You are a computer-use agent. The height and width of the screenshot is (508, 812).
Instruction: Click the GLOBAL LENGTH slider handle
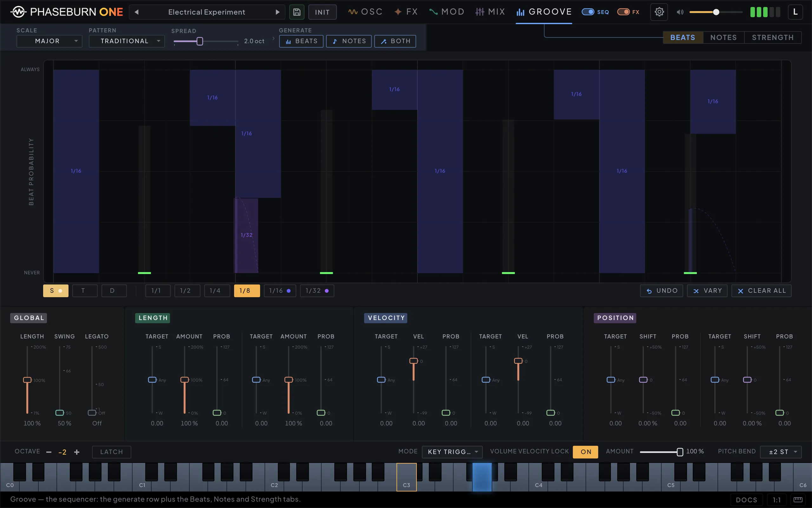[x=27, y=380]
